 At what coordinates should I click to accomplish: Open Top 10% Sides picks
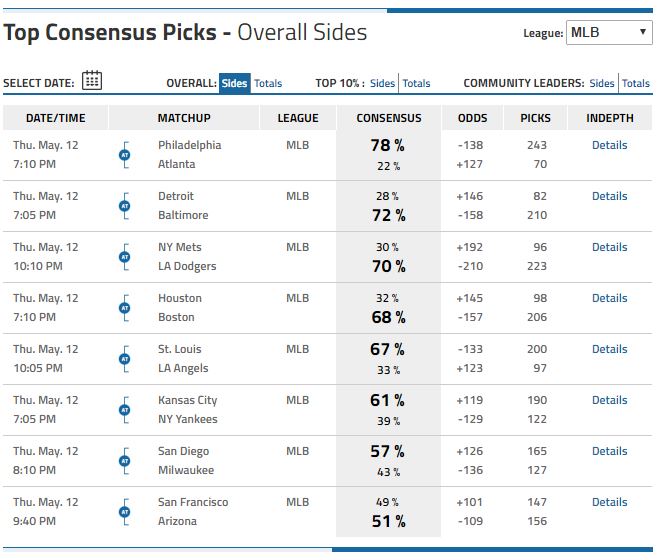(x=382, y=84)
